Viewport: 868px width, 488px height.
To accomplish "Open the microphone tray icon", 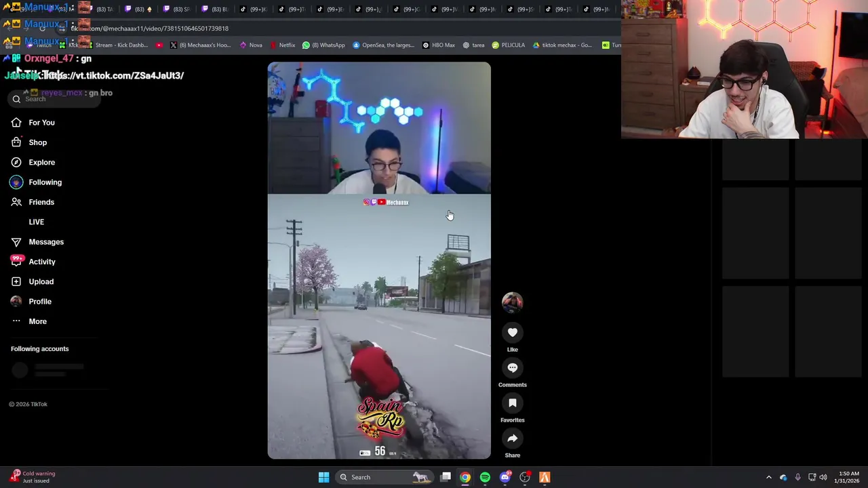I will point(797,477).
